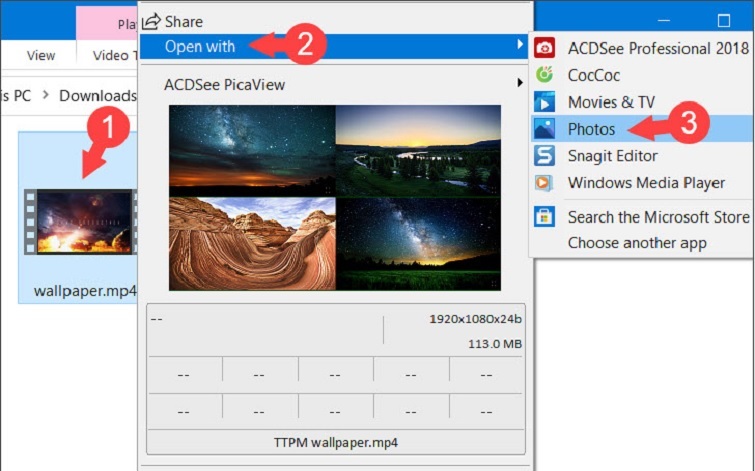Click the Share icon in context menu
Viewport: 755px width, 471px height.
tap(151, 21)
